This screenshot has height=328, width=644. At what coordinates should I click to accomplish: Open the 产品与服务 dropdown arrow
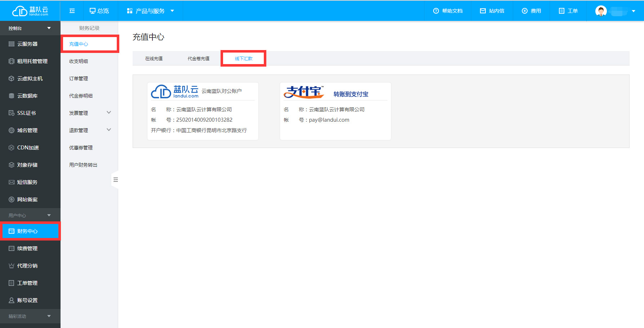(x=172, y=11)
